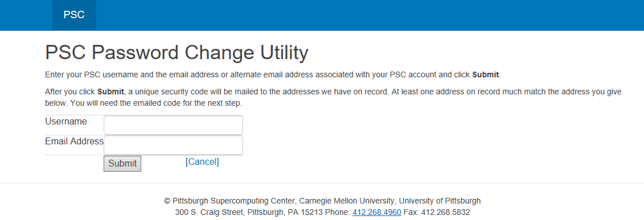Click the Submit button
Screen dimensions: 644x220
click(122, 164)
